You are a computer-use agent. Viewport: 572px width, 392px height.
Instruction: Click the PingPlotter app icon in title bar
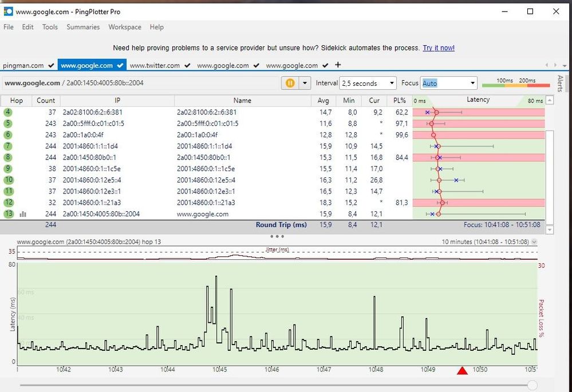[x=7, y=11]
